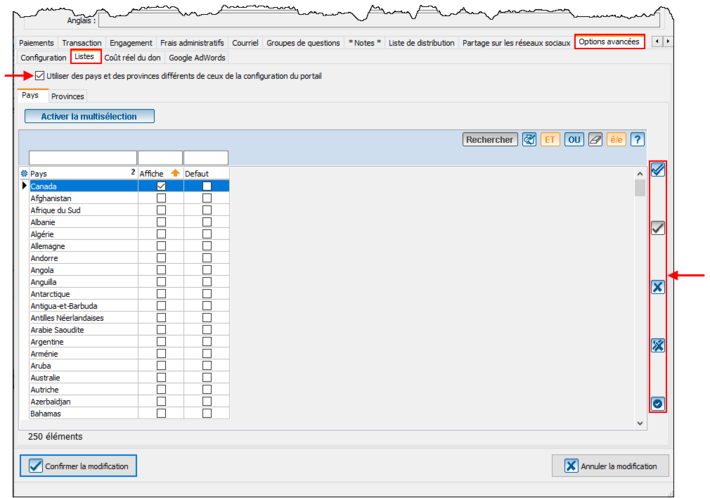Click the OU (OR) filter icon
This screenshot has height=498, width=710.
point(574,140)
